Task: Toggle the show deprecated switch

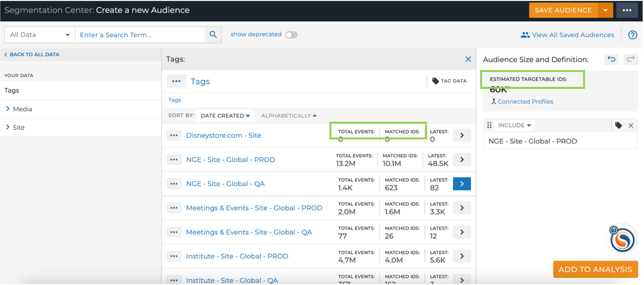Action: (x=291, y=35)
